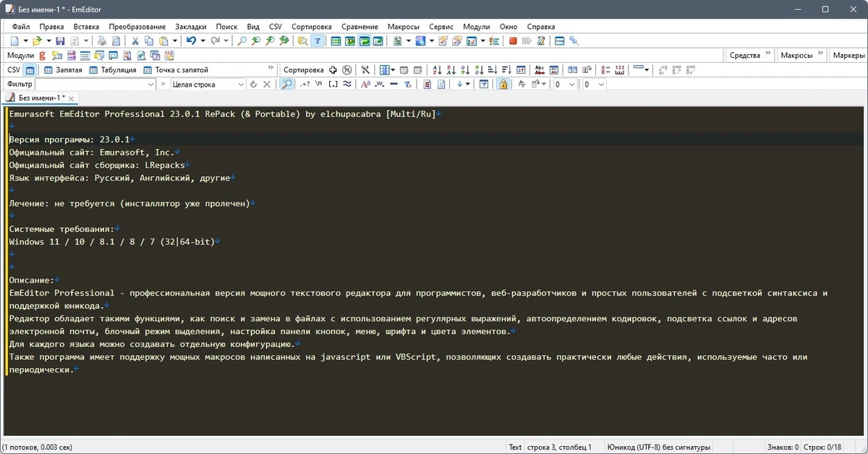
Task: Expand the New file dropdown arrow
Action: 25,41
